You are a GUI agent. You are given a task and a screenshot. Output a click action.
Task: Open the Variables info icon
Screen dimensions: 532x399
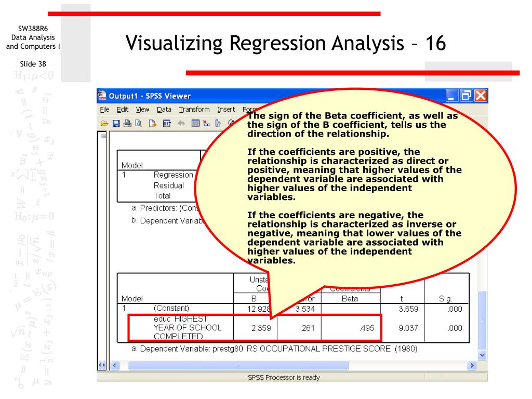coord(218,124)
